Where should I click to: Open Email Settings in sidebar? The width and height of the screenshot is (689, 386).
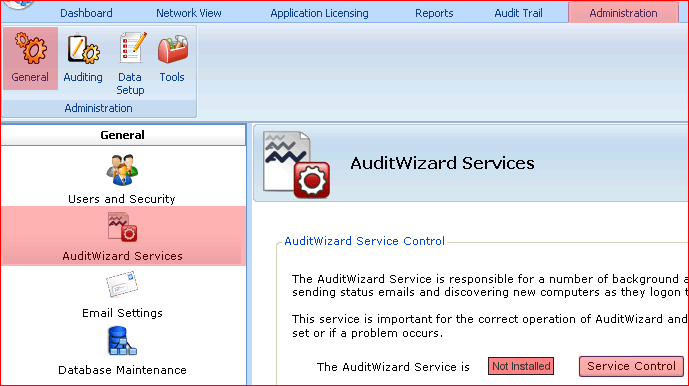coord(122,295)
